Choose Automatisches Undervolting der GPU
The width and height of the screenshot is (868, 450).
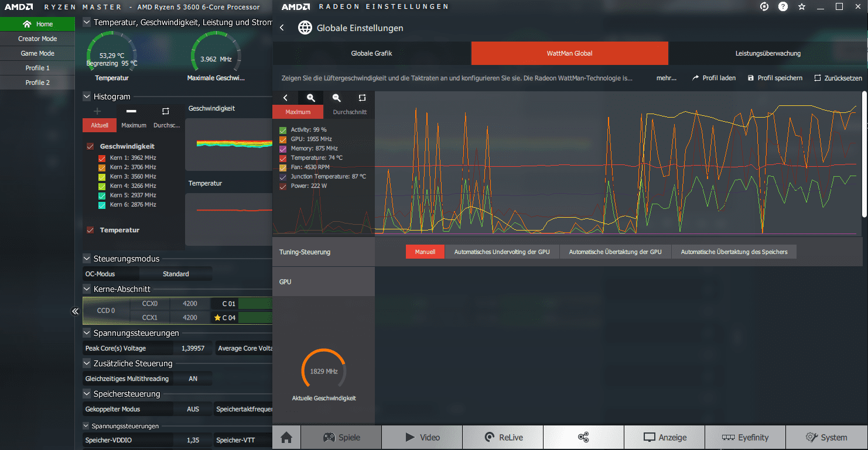(502, 252)
